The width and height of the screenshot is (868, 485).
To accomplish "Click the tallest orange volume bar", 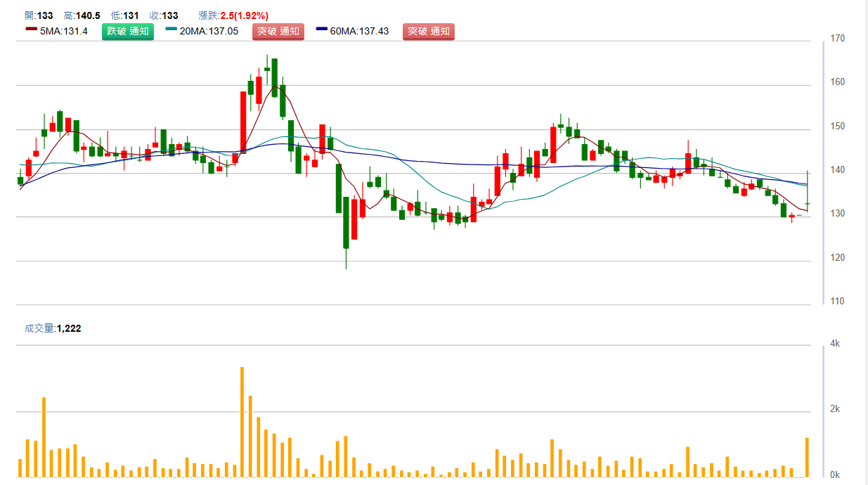I will click(242, 422).
